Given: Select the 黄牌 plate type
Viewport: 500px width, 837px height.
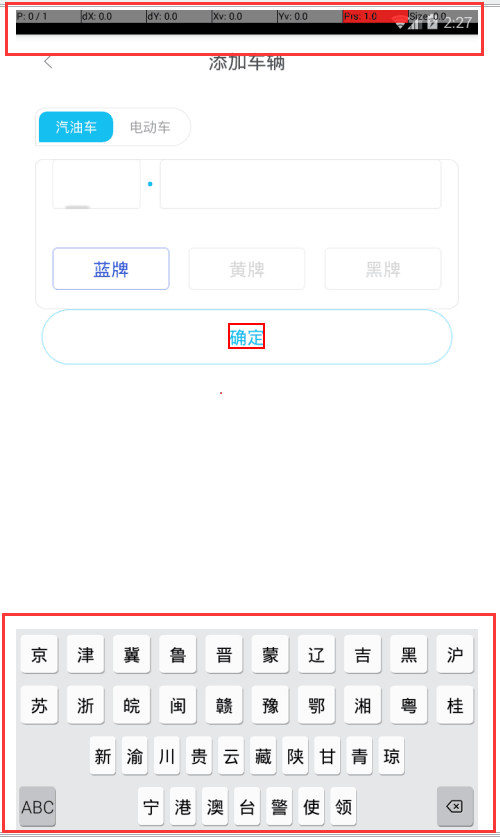Looking at the screenshot, I should tap(247, 269).
